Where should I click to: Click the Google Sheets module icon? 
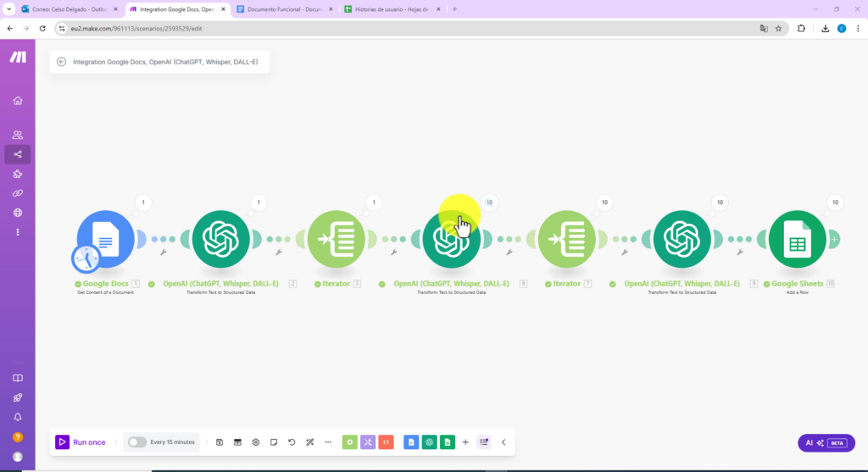pyautogui.click(x=797, y=239)
